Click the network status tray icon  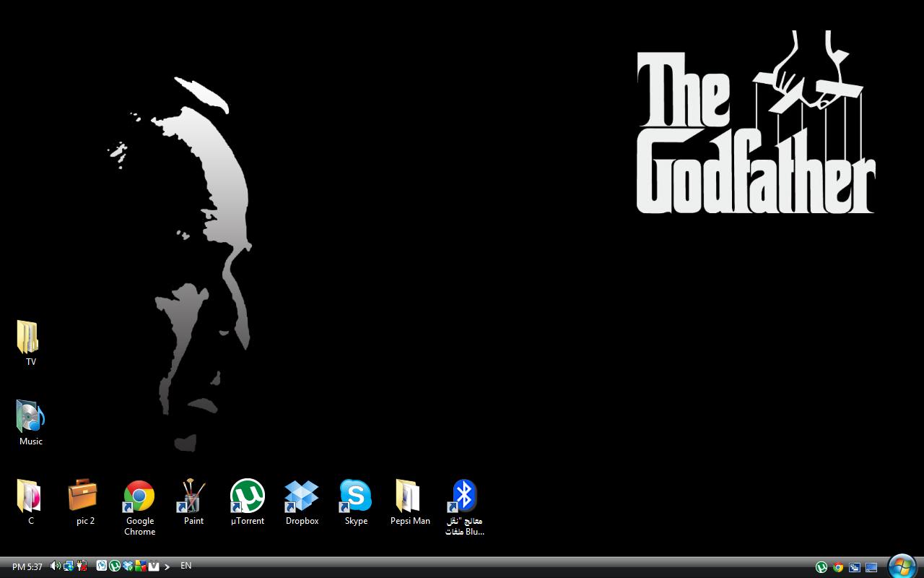pos(69,566)
